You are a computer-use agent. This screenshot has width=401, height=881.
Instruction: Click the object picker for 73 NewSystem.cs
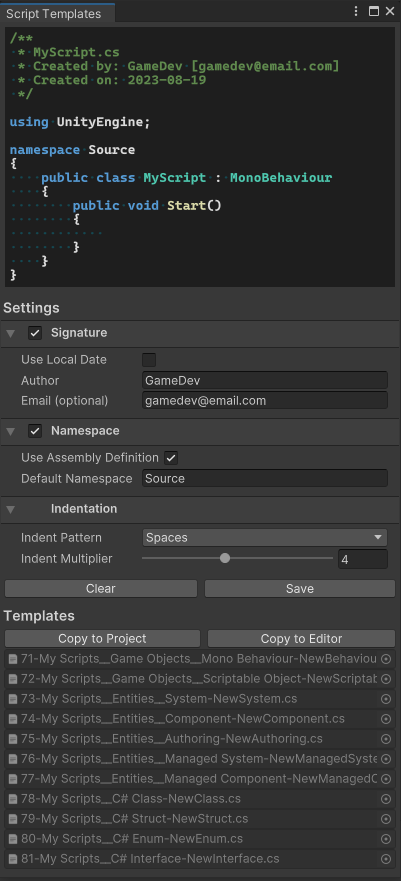pos(386,699)
